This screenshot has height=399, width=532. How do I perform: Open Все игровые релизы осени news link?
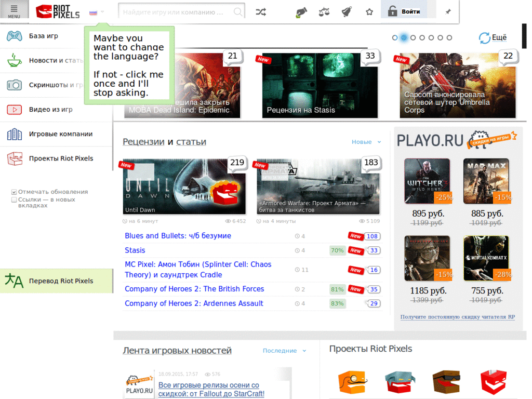211,390
